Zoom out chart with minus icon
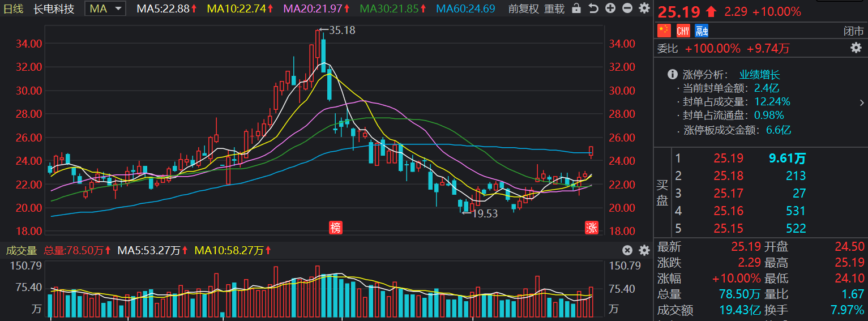The image size is (868, 321). pos(627,8)
